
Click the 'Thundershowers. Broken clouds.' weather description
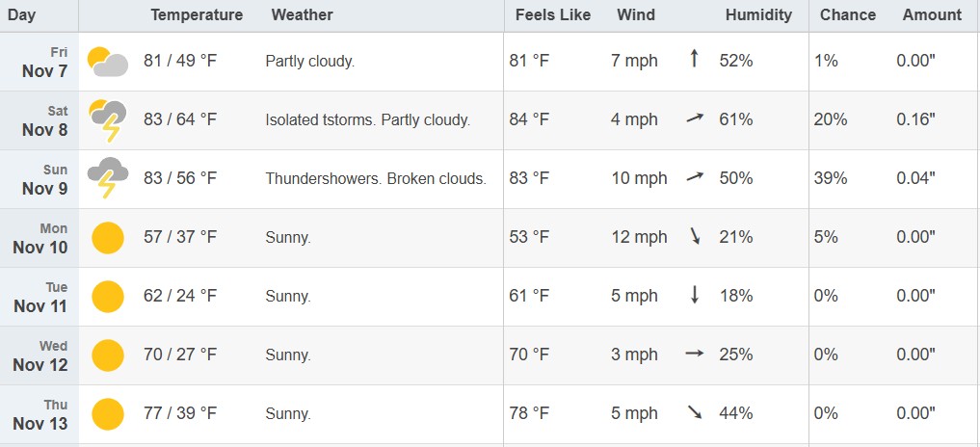[376, 178]
